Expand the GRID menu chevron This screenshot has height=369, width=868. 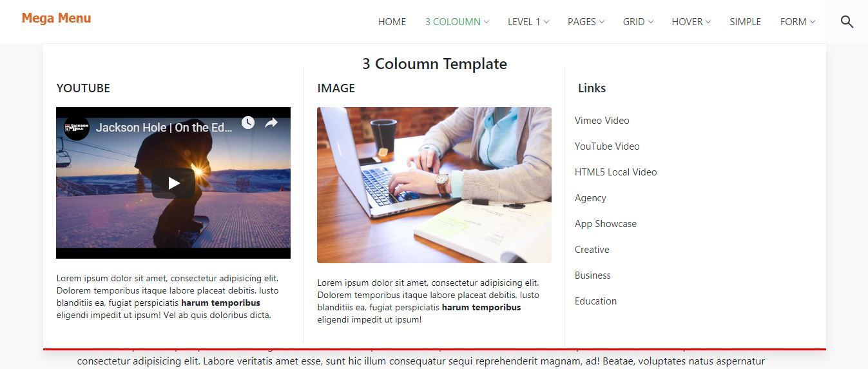click(x=651, y=22)
